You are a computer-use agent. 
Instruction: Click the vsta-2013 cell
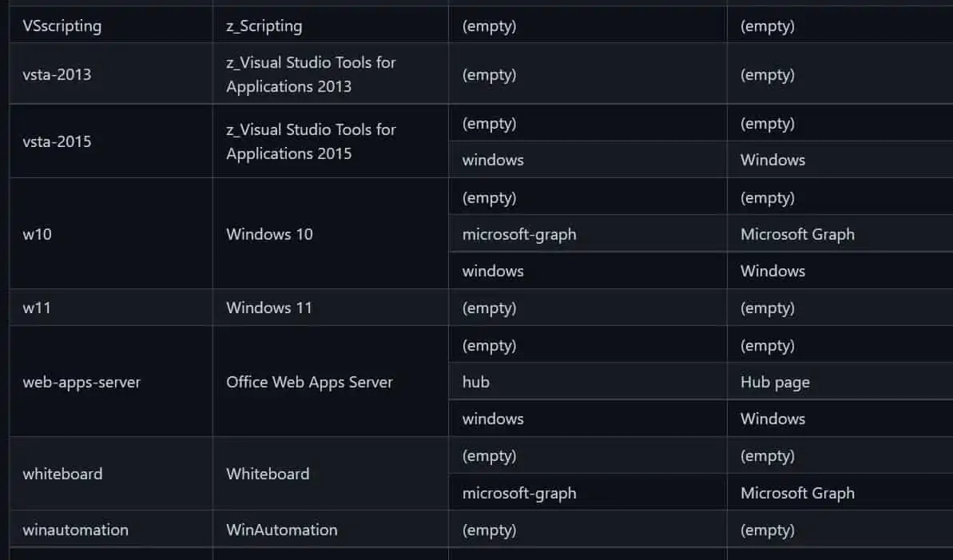tap(57, 74)
